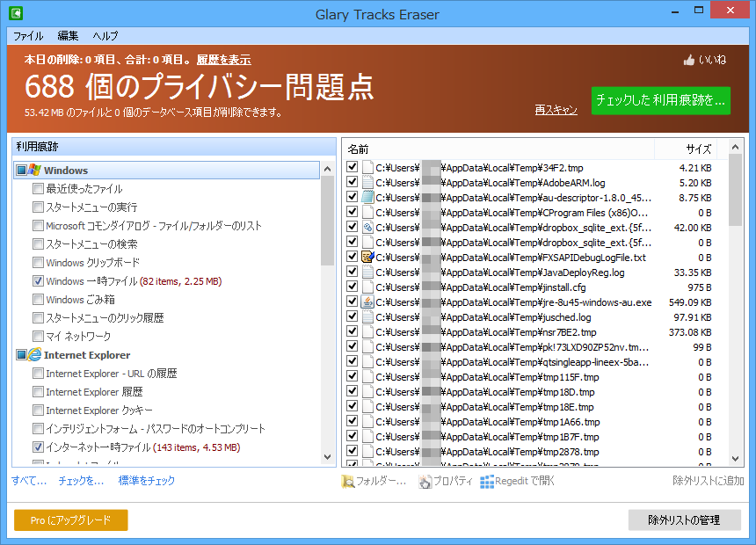Viewport: 756px width, 545px height.
Task: Uncheck インターネット一時ファイル checkbox
Action: 38,447
